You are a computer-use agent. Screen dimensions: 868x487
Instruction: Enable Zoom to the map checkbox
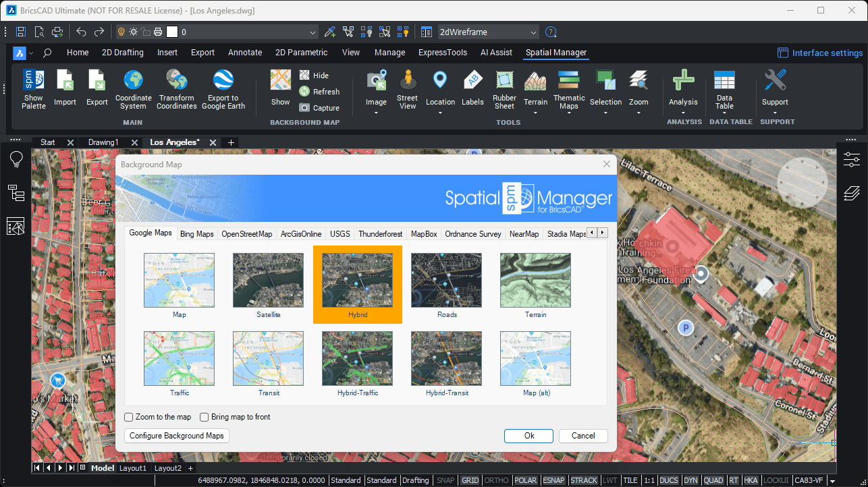[x=129, y=417]
